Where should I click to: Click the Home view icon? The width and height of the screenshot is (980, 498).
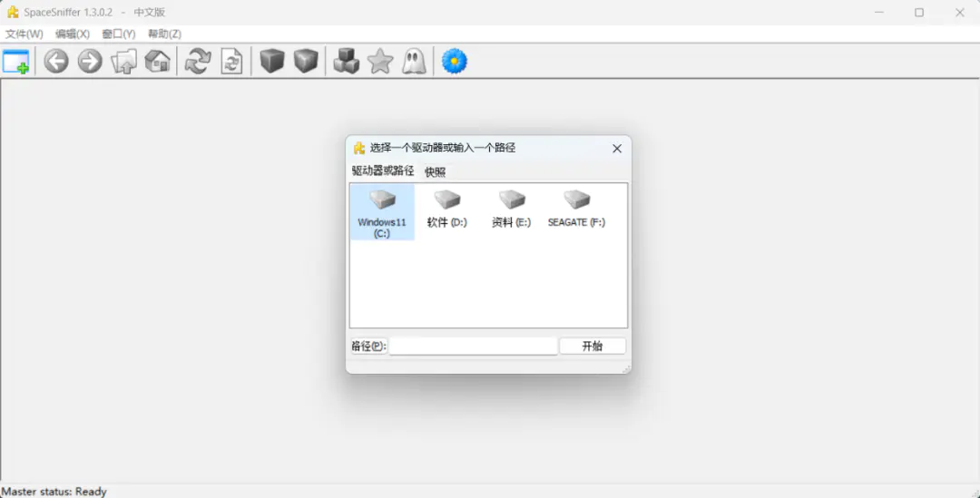[158, 62]
